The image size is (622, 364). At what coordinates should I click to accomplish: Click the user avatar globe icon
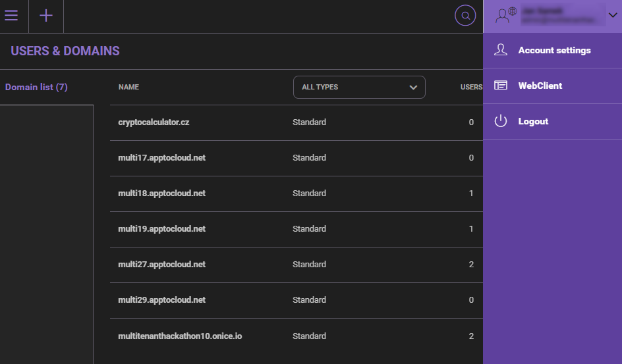[506, 15]
